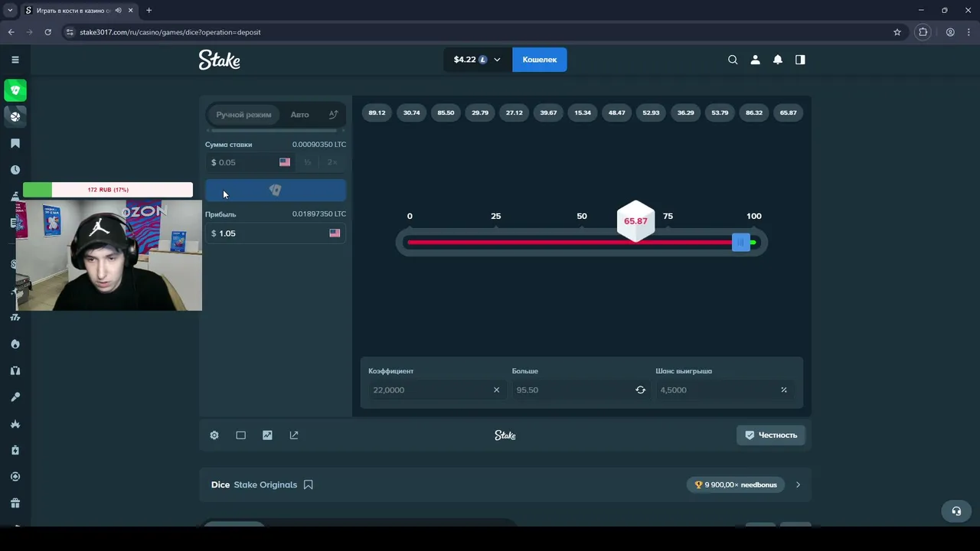Viewport: 980px width, 551px height.
Task: Open the pop-out share icon
Action: click(294, 435)
